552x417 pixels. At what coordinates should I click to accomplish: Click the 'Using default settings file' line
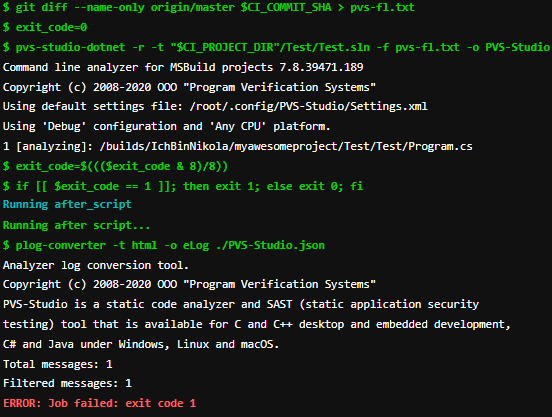tap(215, 106)
